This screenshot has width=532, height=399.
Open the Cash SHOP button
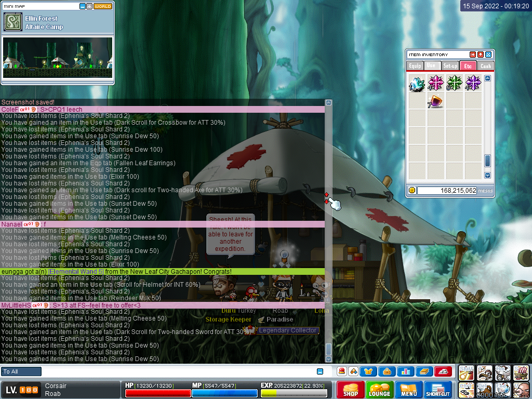pos(350,390)
